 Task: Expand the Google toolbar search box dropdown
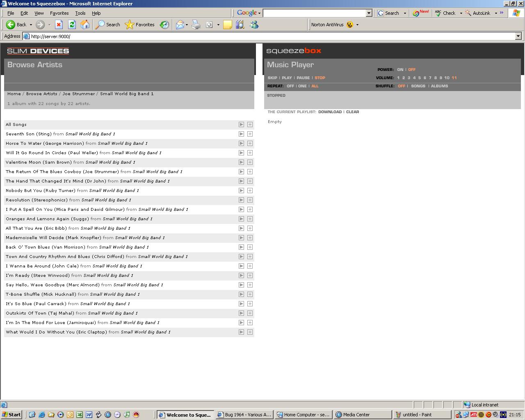[369, 13]
